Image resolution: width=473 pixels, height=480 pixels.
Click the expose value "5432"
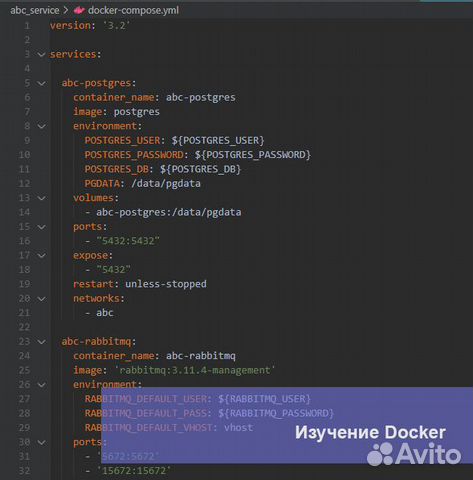113,270
